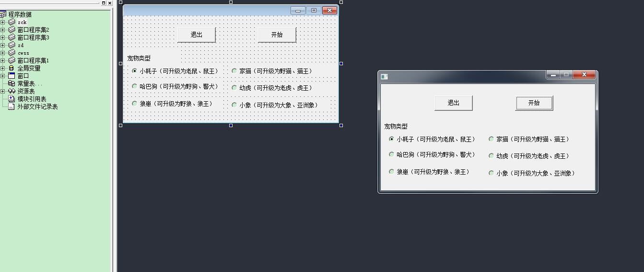Select the 幼虎 radio control on design form
This screenshot has width=644, height=272.
[234, 88]
